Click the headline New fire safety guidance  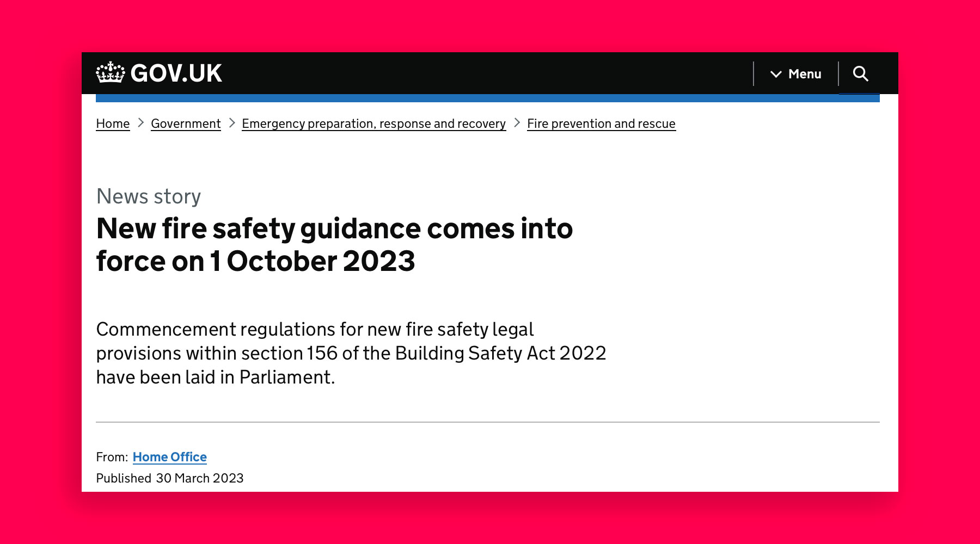334,245
